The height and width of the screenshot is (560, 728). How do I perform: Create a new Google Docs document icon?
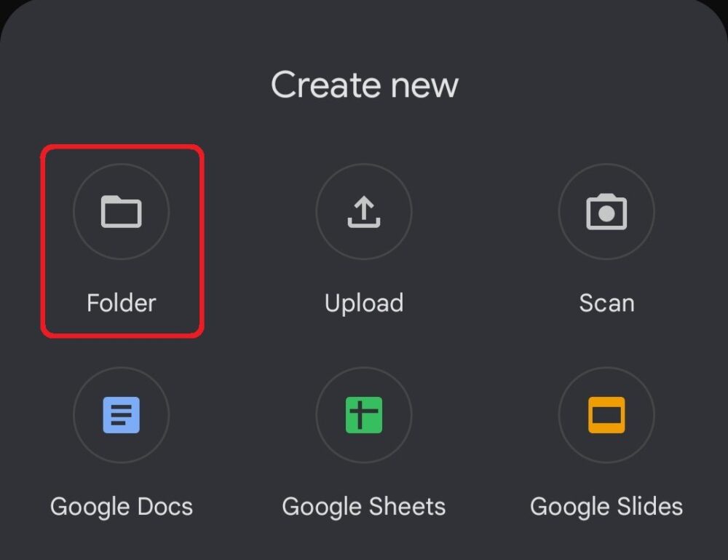tap(121, 414)
